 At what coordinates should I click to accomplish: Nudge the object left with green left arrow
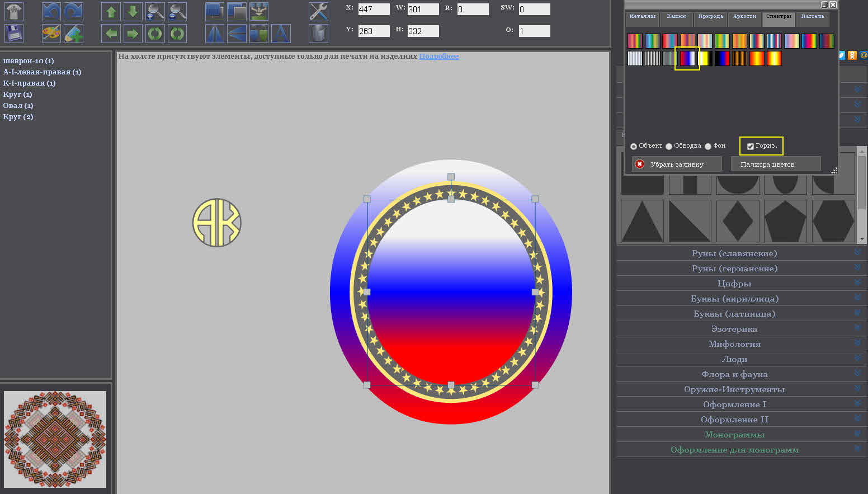click(111, 34)
